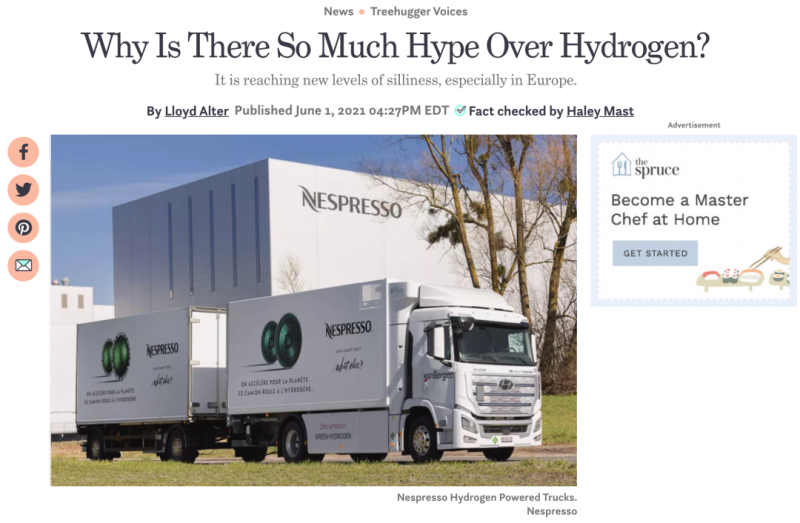Click the published date text
The height and width of the screenshot is (523, 800).
[x=341, y=111]
